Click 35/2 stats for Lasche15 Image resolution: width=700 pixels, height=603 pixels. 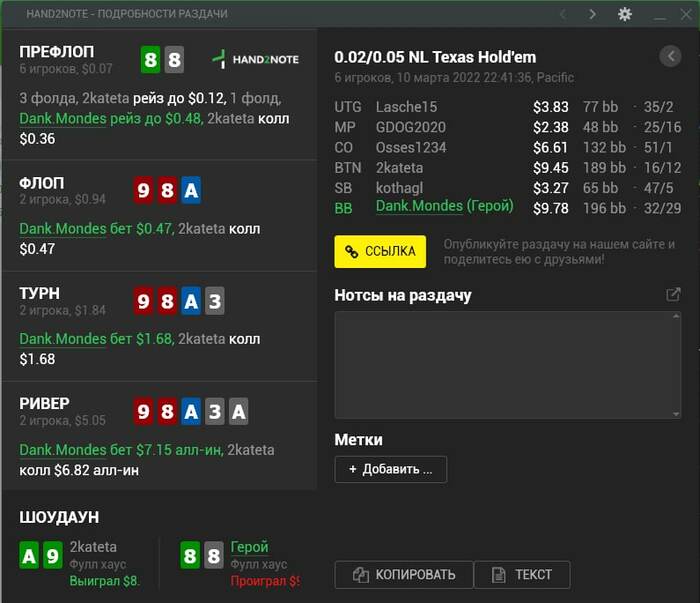point(658,107)
